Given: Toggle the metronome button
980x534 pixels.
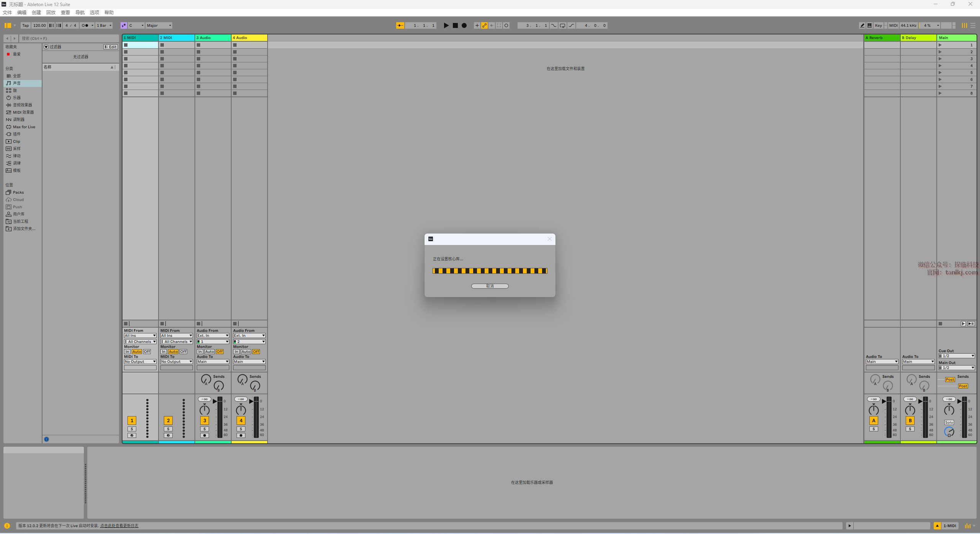Looking at the screenshot, I should (x=85, y=26).
